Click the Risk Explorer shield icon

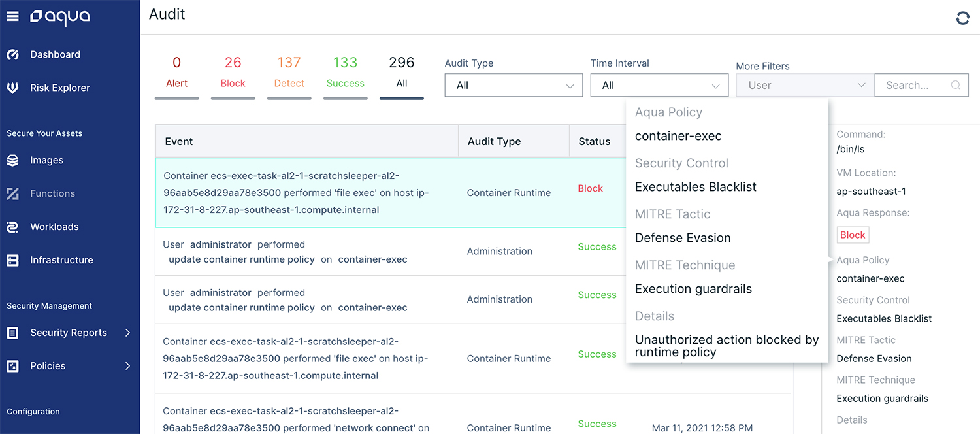click(12, 88)
